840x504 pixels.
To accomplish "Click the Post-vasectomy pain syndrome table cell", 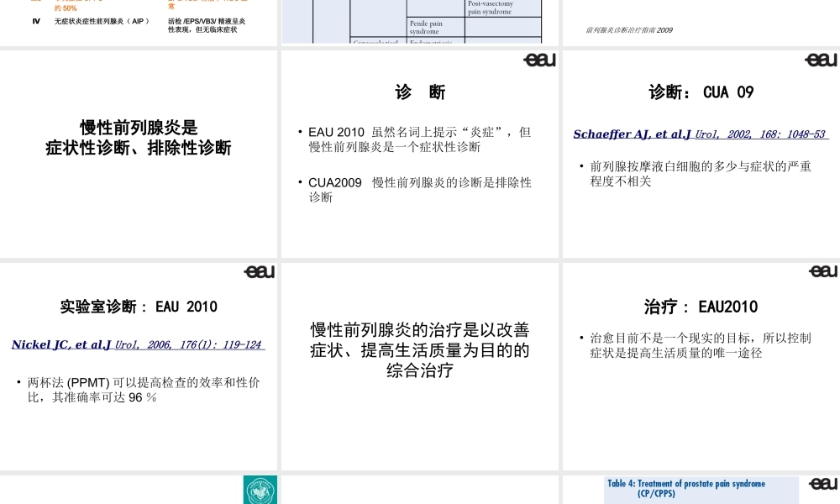I will click(x=502, y=8).
